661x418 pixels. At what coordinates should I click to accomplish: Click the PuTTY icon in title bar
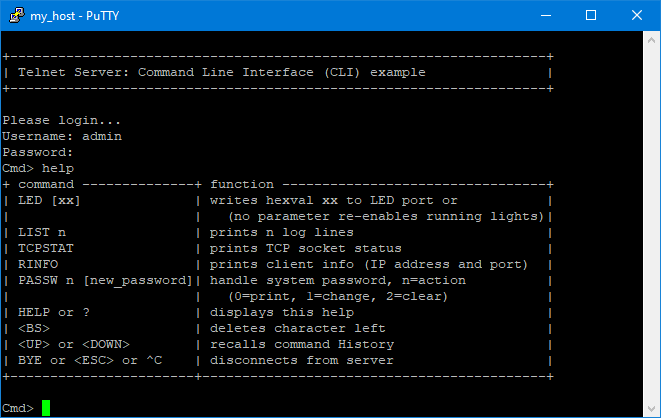point(16,15)
